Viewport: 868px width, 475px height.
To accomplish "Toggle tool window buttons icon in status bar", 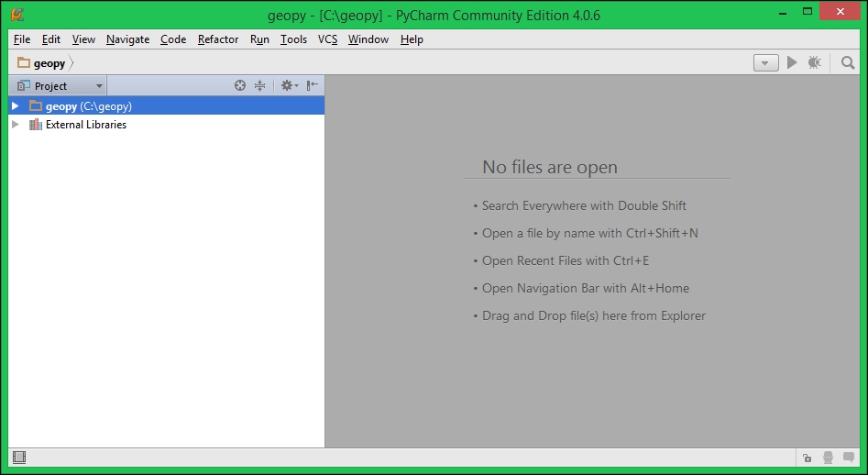I will 19,457.
